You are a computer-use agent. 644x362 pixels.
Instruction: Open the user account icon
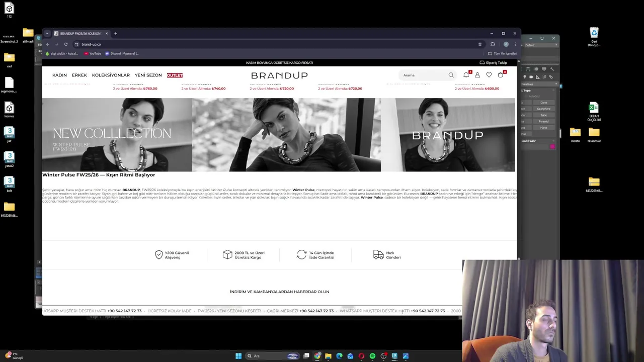tap(477, 75)
